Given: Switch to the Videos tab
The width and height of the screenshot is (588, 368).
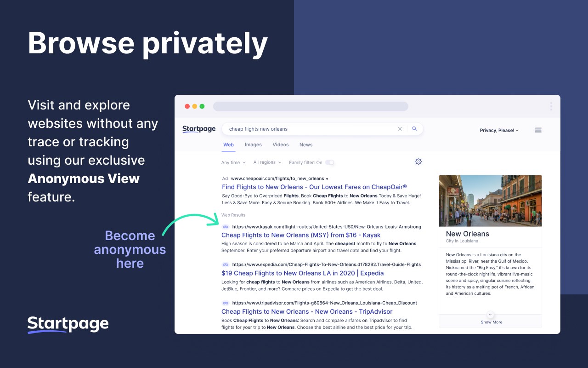Looking at the screenshot, I should [281, 144].
